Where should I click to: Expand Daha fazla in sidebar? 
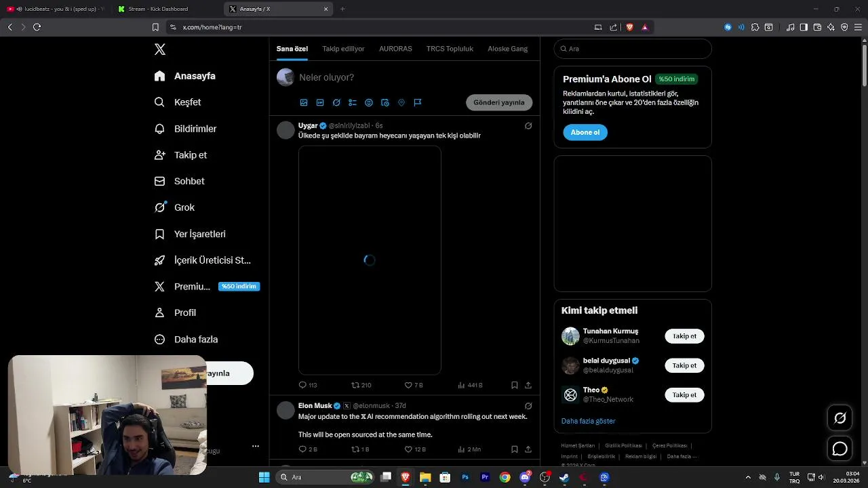186,340
